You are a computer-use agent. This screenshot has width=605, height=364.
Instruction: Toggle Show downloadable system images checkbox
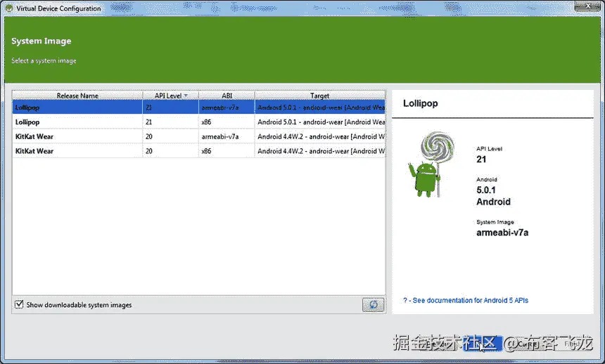(x=19, y=304)
